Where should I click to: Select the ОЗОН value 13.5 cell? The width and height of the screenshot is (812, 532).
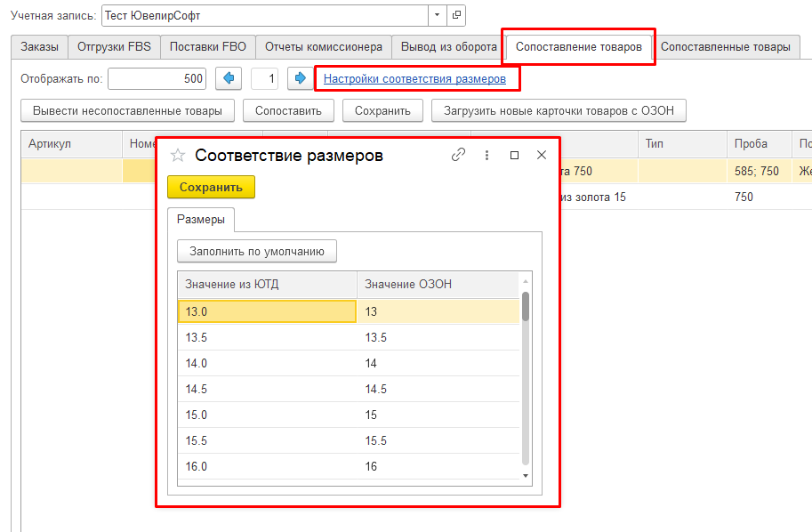click(x=438, y=337)
